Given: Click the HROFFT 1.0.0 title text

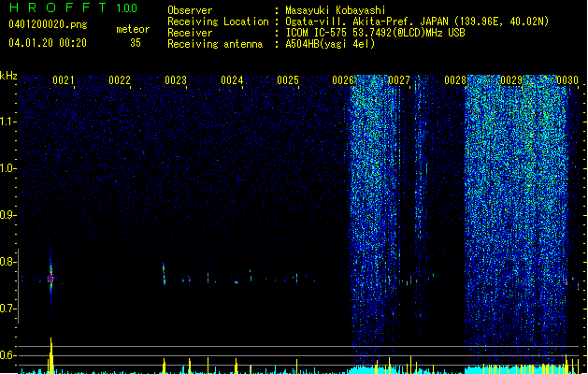Looking at the screenshot, I should point(74,7).
